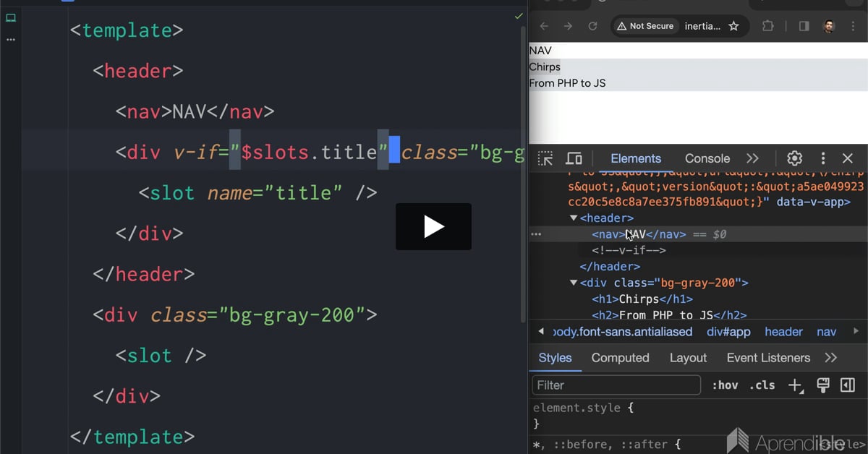This screenshot has width=868, height=454.
Task: Select the h2 From PHP to JS node
Action: tap(669, 314)
